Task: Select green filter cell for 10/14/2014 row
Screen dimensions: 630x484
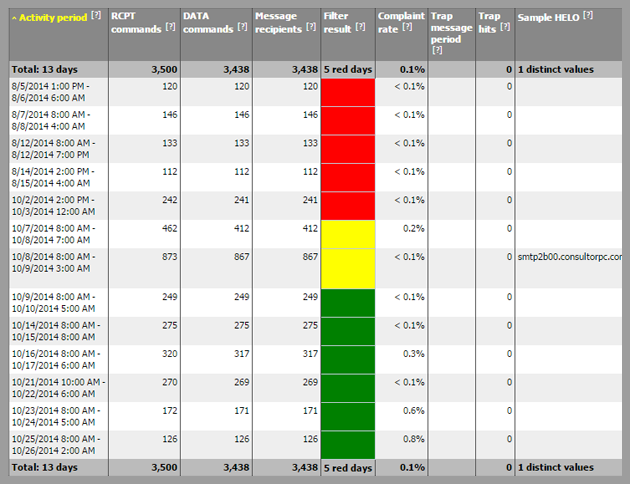Action: pyautogui.click(x=348, y=331)
